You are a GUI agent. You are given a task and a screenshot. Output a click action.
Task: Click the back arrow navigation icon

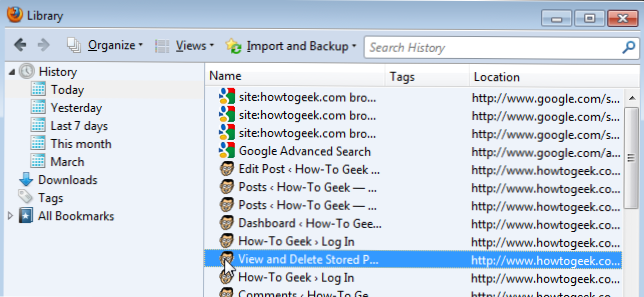pos(20,46)
